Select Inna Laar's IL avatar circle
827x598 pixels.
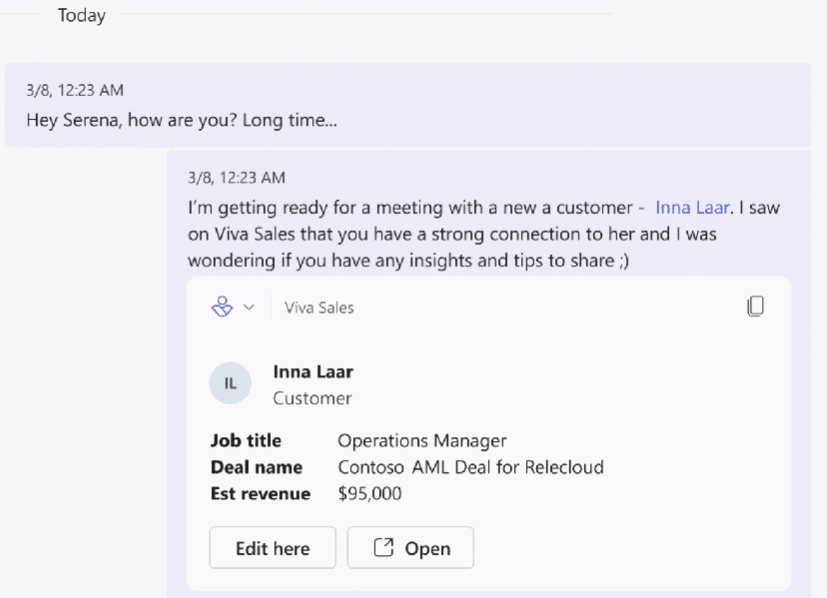(x=230, y=383)
